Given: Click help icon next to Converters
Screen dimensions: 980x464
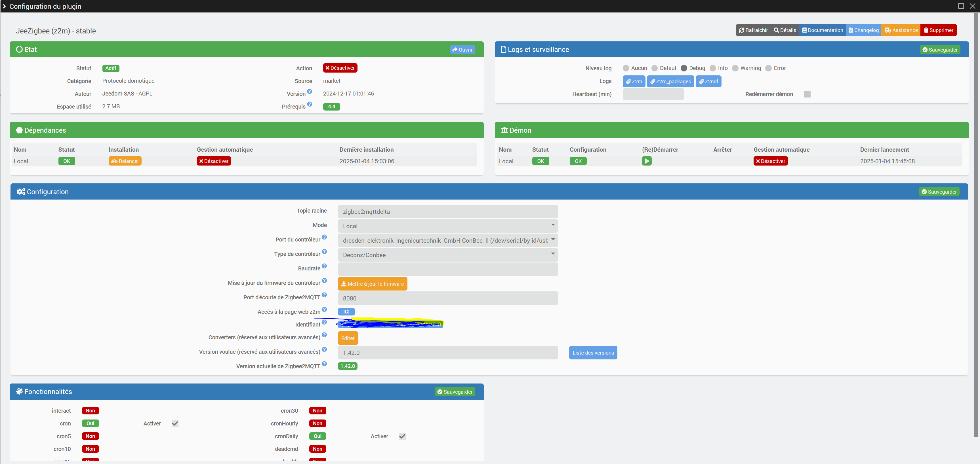Looking at the screenshot, I should pos(324,335).
